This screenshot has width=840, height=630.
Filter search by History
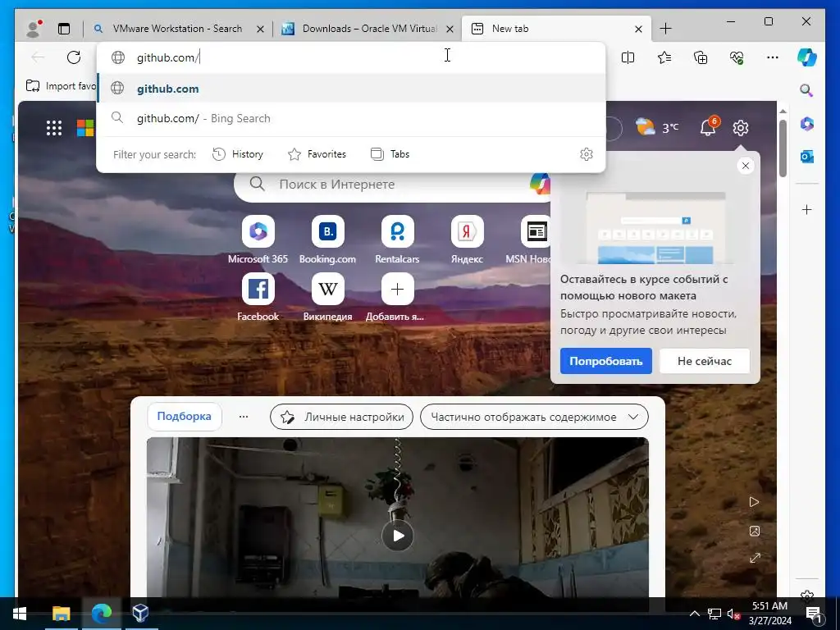coord(238,154)
